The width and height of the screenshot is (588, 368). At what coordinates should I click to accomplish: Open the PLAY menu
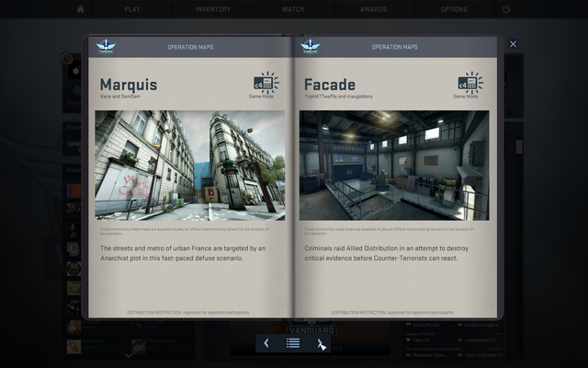tap(132, 9)
